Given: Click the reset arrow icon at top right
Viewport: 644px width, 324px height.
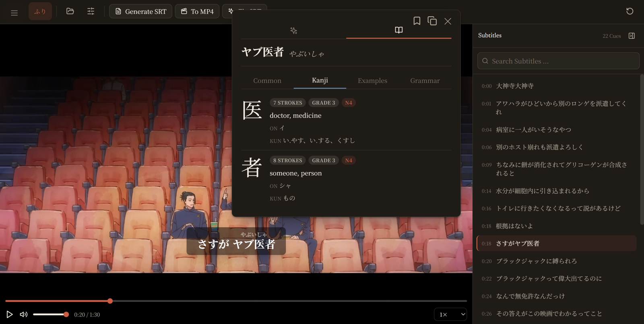Looking at the screenshot, I should [x=630, y=11].
